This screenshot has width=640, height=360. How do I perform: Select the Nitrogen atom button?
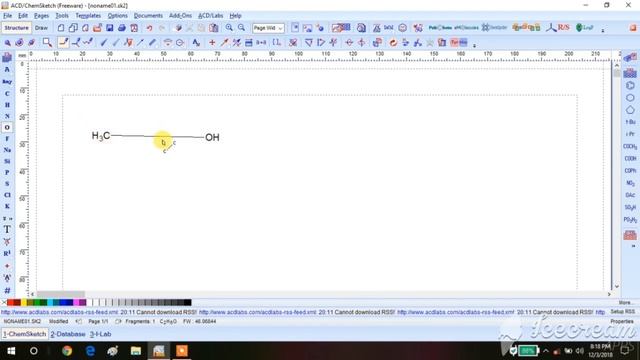coord(7,116)
